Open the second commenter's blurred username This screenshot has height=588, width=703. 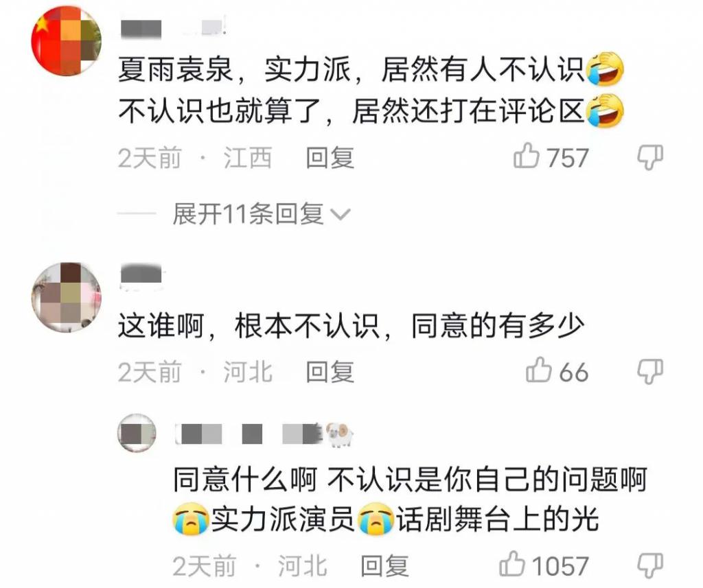141,274
